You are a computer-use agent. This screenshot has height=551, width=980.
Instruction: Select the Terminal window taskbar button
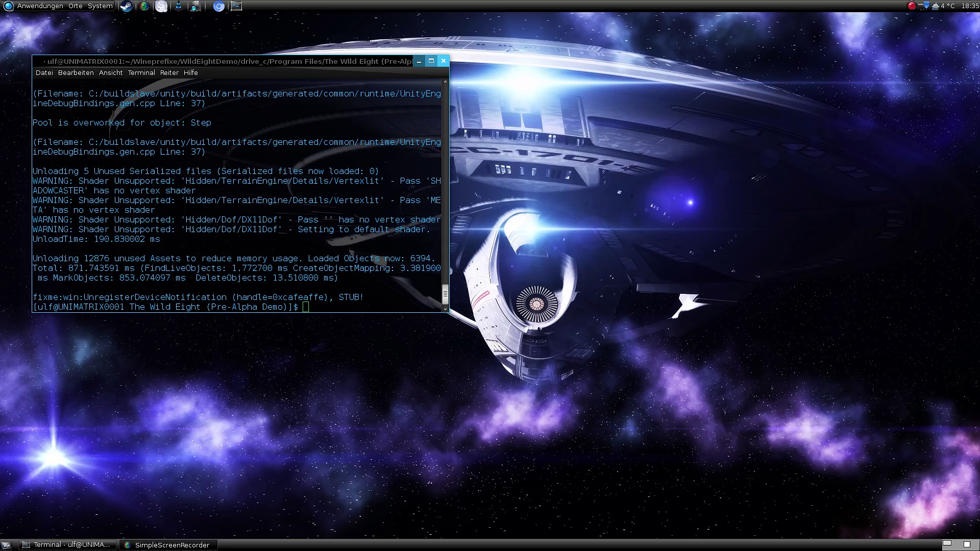point(67,545)
